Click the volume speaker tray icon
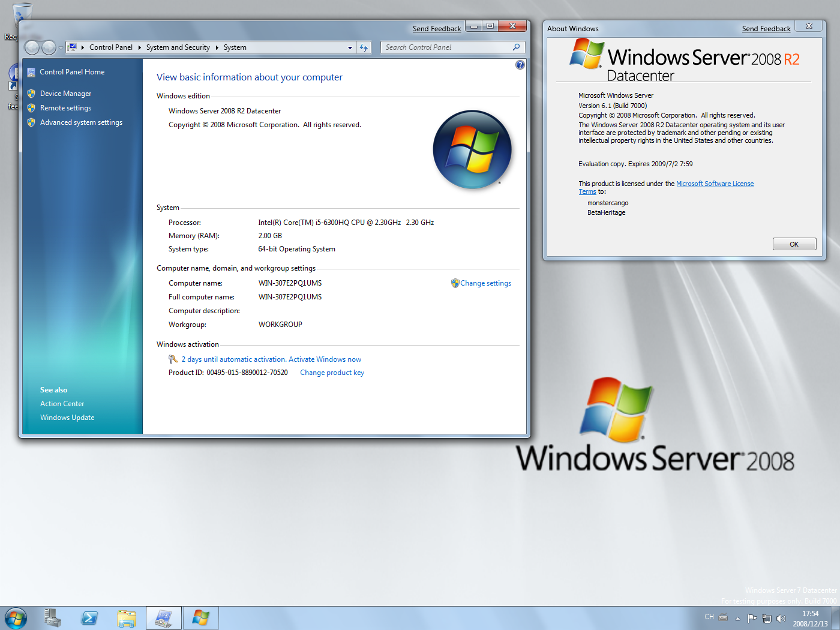 click(x=781, y=618)
